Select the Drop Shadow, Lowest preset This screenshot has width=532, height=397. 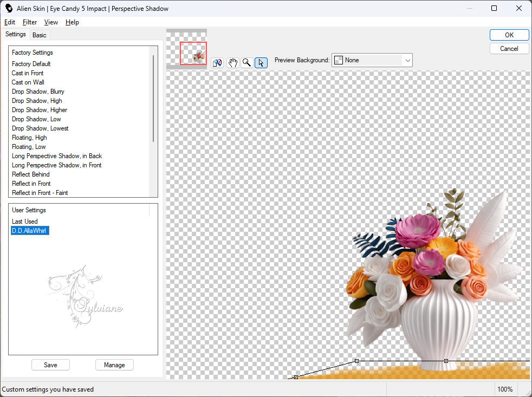tap(40, 128)
